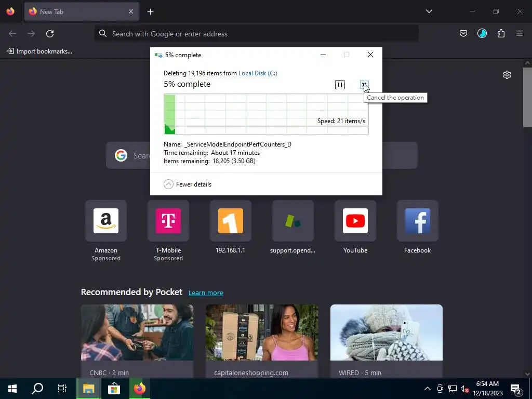This screenshot has height=399, width=532.
Task: Select the New Tab tab
Action: (82, 11)
